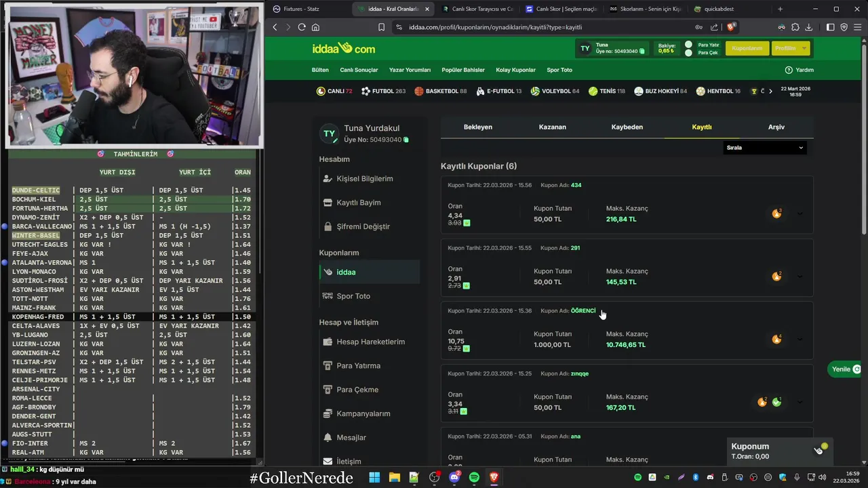Image resolution: width=868 pixels, height=488 pixels.
Task: Open File Explorer from the taskbar
Action: (x=394, y=477)
